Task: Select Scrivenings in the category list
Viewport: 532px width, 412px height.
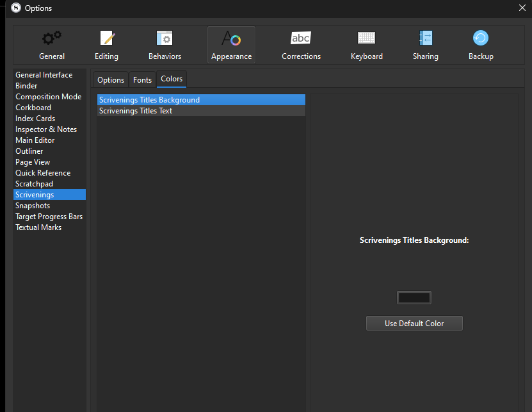Action: (x=49, y=194)
